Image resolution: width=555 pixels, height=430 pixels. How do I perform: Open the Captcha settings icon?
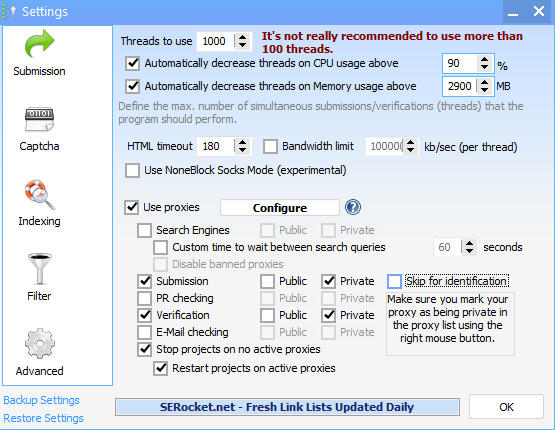(39, 119)
